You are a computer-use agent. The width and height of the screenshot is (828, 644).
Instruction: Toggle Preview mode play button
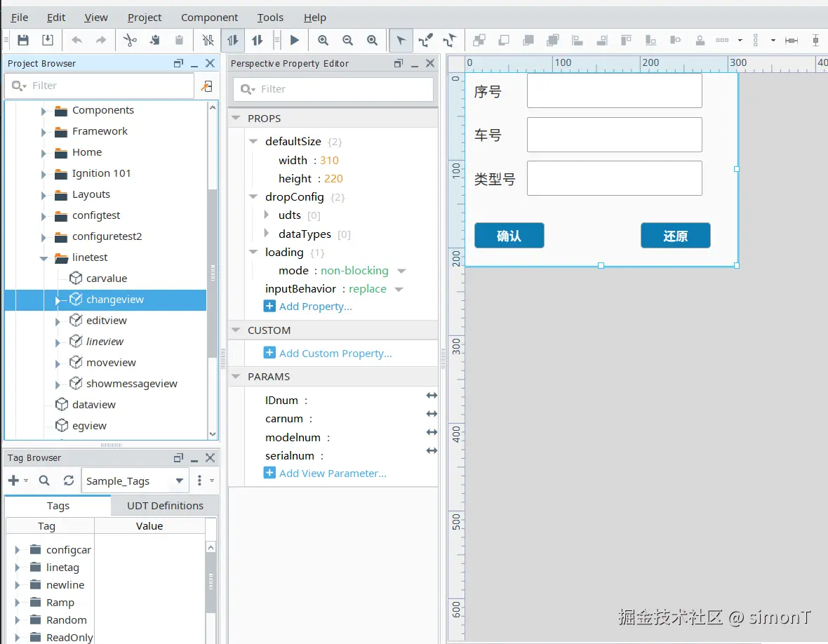[295, 40]
